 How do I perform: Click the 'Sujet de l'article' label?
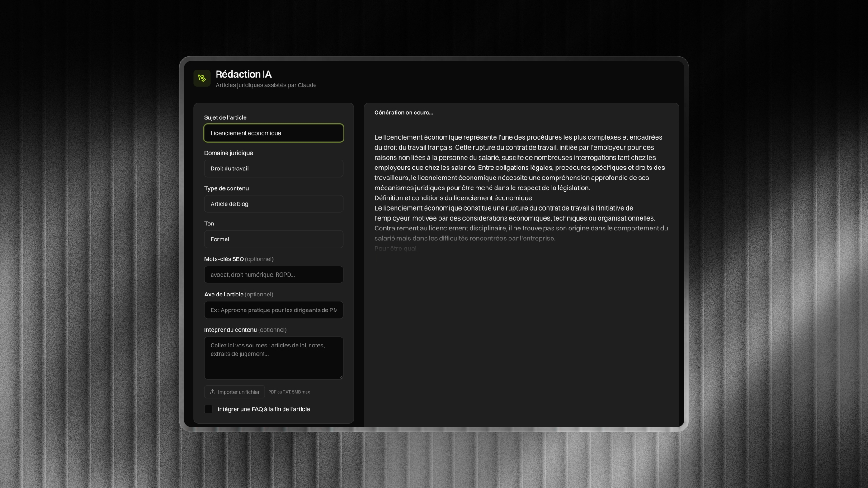click(225, 117)
